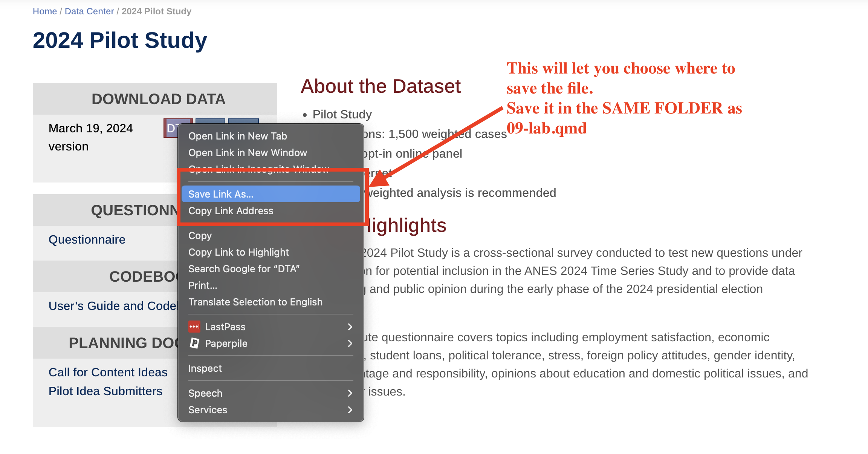Choose Translate Selection to English
The image size is (868, 454).
tap(255, 302)
